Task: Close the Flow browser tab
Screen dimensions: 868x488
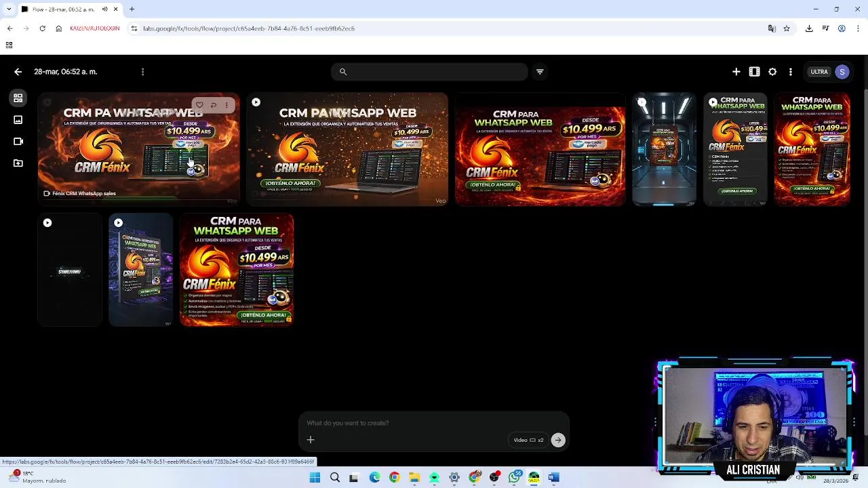Action: [x=115, y=9]
